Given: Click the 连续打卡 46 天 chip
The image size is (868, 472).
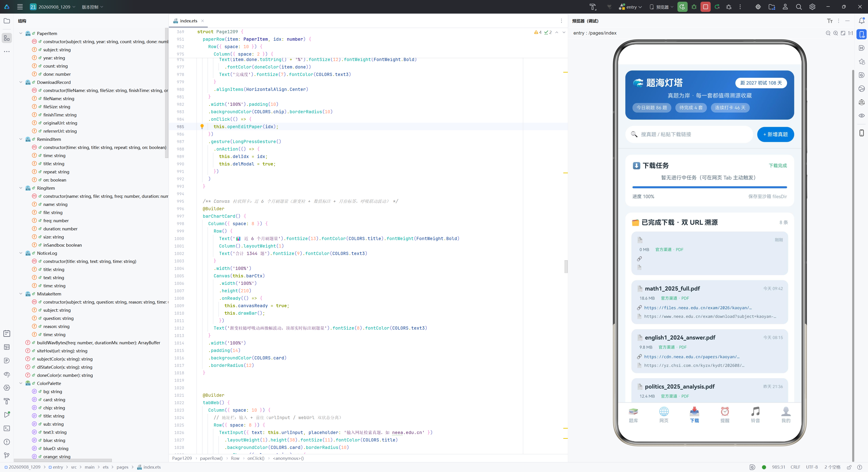Looking at the screenshot, I should [730, 108].
